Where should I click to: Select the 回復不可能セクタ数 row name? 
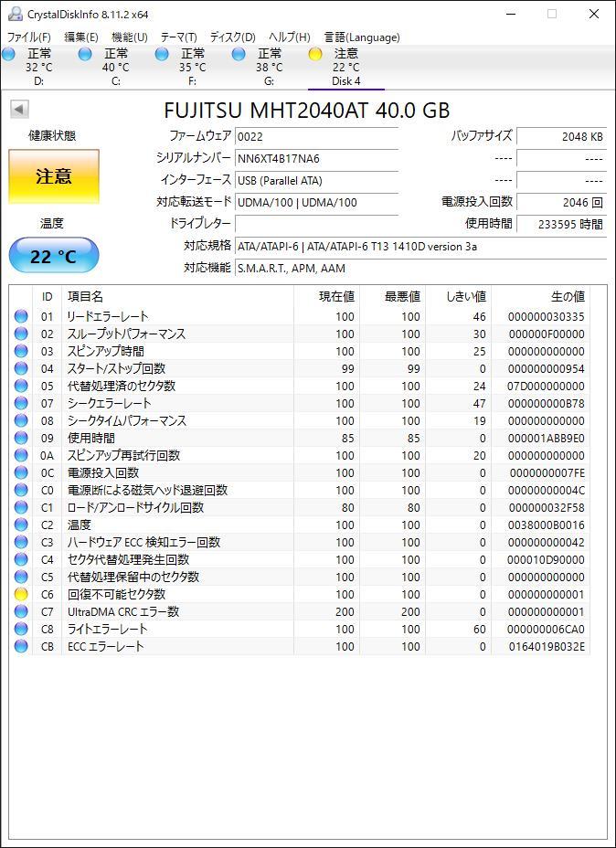(x=116, y=594)
